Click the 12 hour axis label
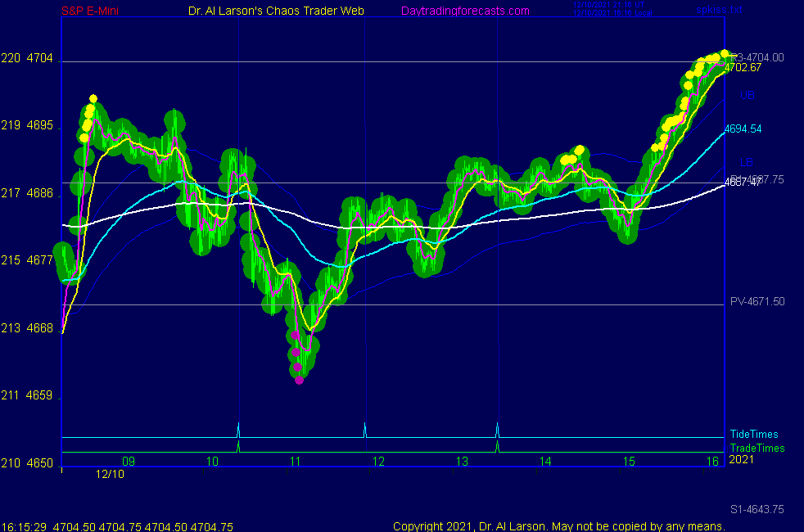The height and width of the screenshot is (532, 804). pyautogui.click(x=378, y=462)
